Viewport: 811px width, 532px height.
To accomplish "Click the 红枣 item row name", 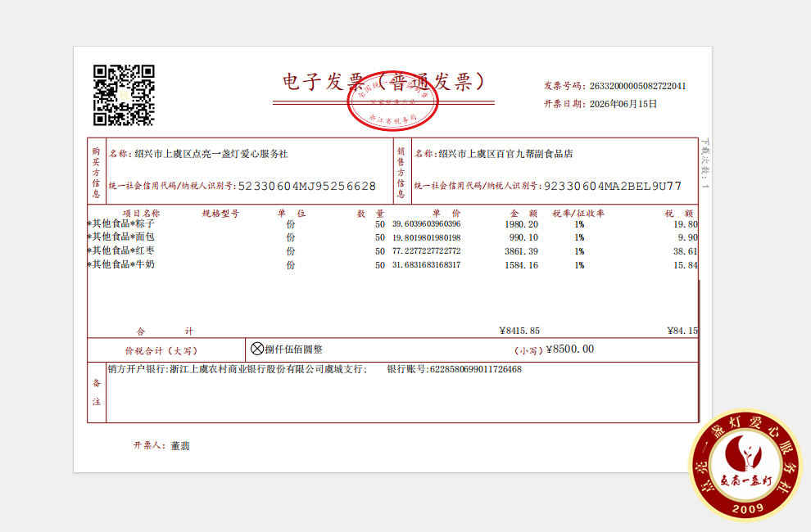I will [x=121, y=250].
